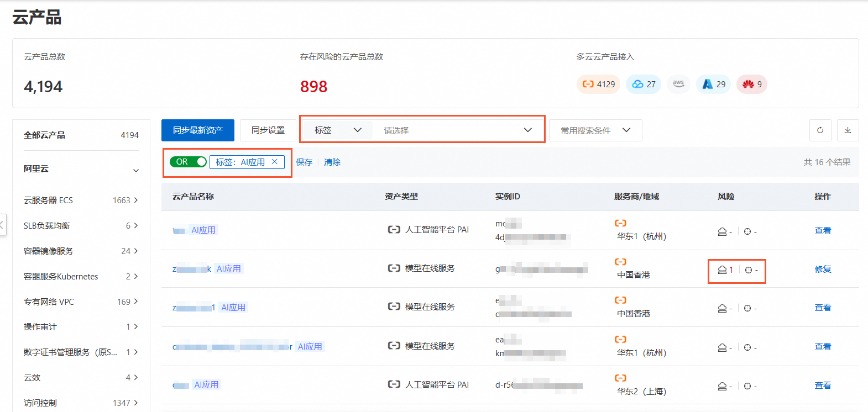
Task: Select the Huawei Cloud 9 provider badge
Action: (x=752, y=84)
